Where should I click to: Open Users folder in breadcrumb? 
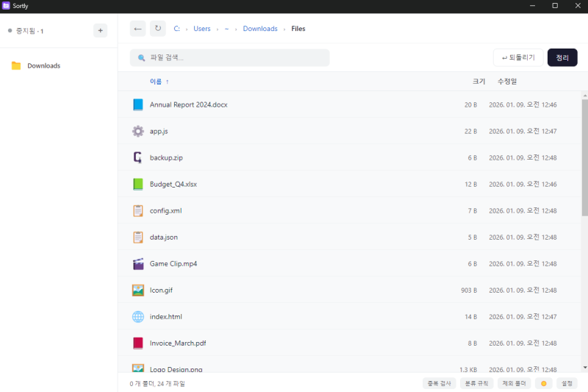201,29
